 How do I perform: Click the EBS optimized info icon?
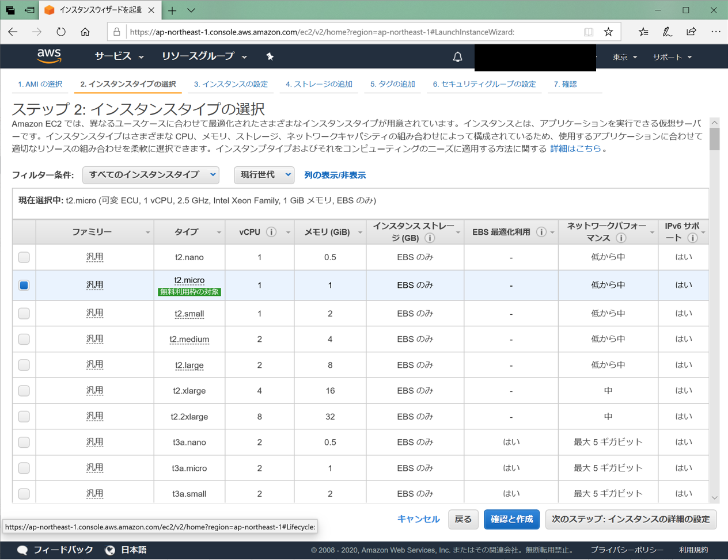tap(541, 232)
